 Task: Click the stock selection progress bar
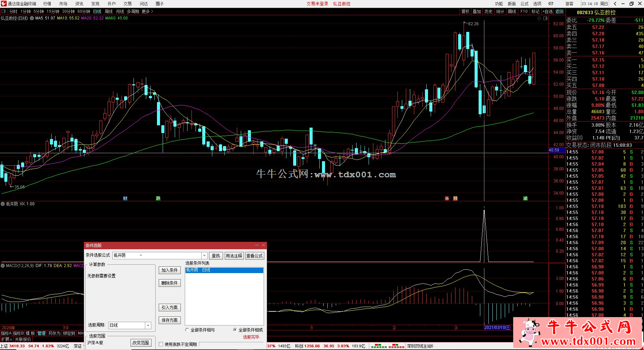tap(231, 344)
